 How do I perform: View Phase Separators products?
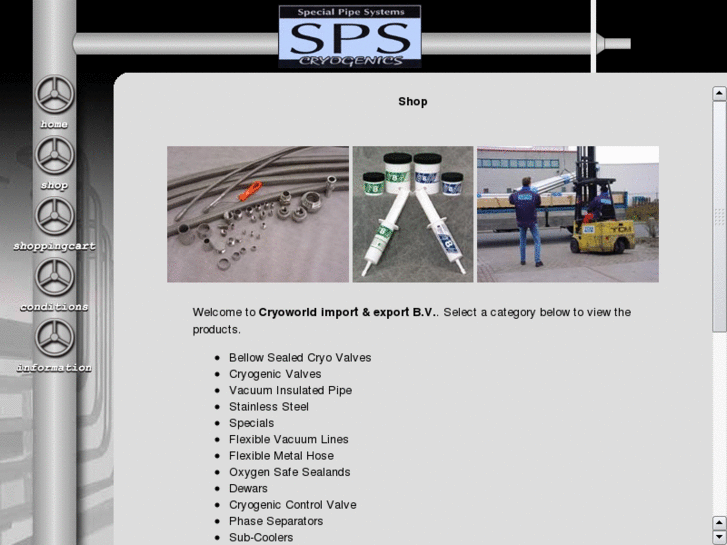click(276, 521)
